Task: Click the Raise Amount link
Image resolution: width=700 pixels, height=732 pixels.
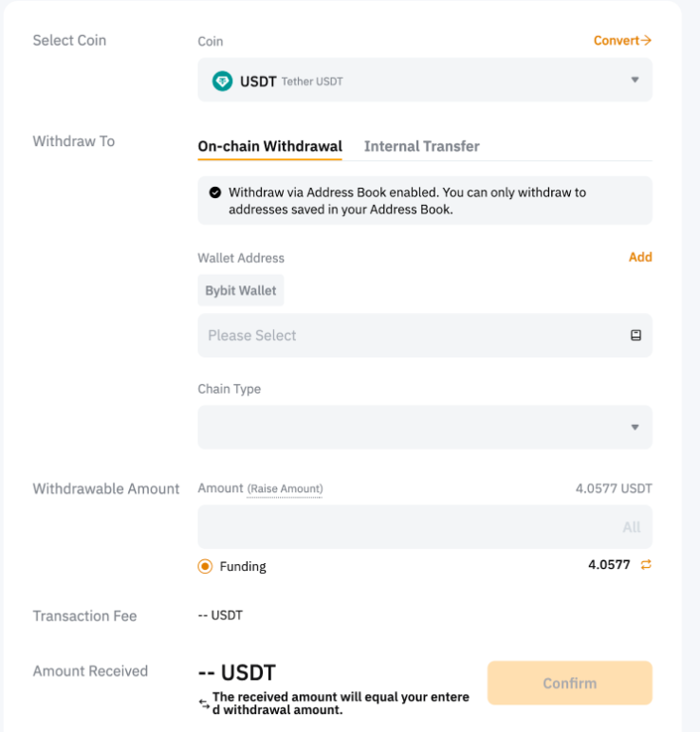Action: [x=285, y=489]
